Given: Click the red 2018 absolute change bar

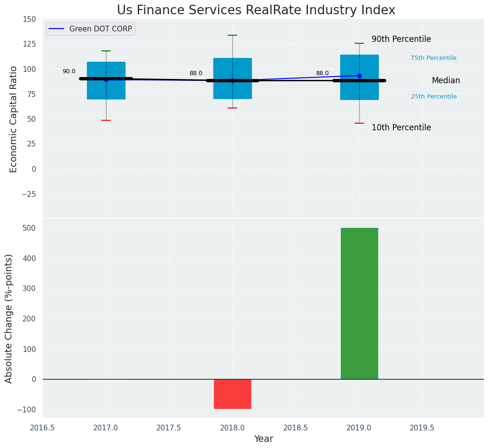Looking at the screenshot, I should click(x=232, y=394).
